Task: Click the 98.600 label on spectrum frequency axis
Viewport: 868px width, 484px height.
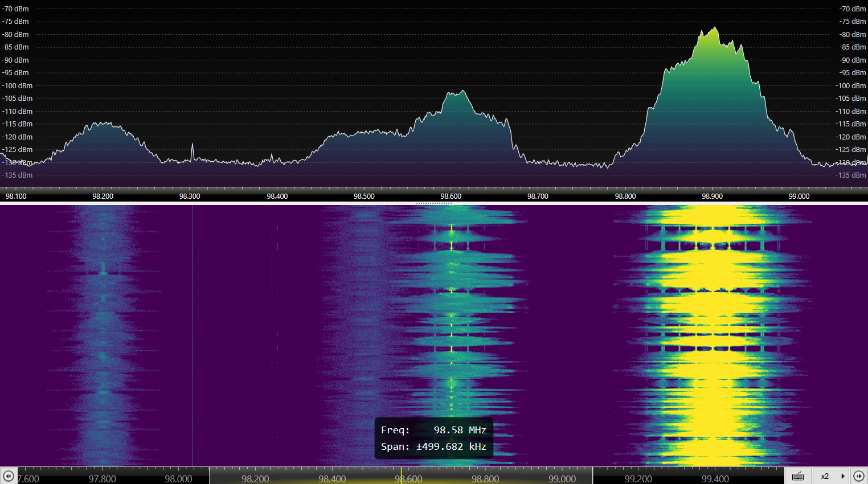Action: 451,196
